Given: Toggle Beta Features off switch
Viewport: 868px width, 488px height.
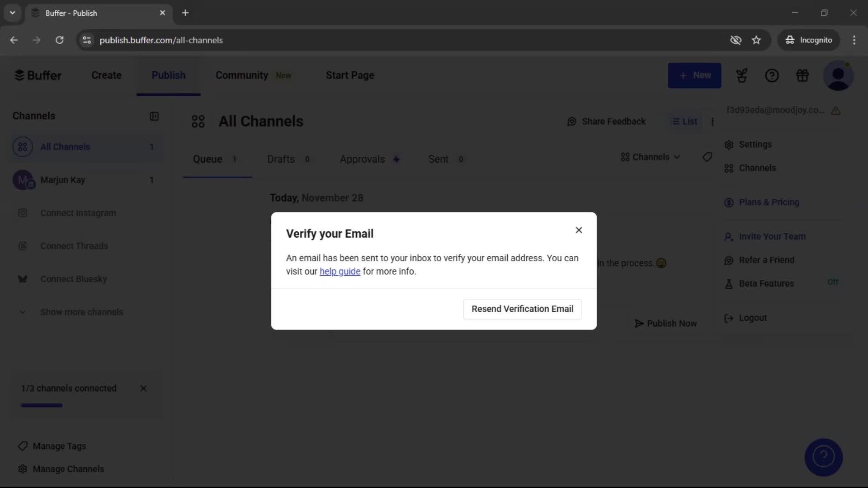Looking at the screenshot, I should click(x=833, y=282).
